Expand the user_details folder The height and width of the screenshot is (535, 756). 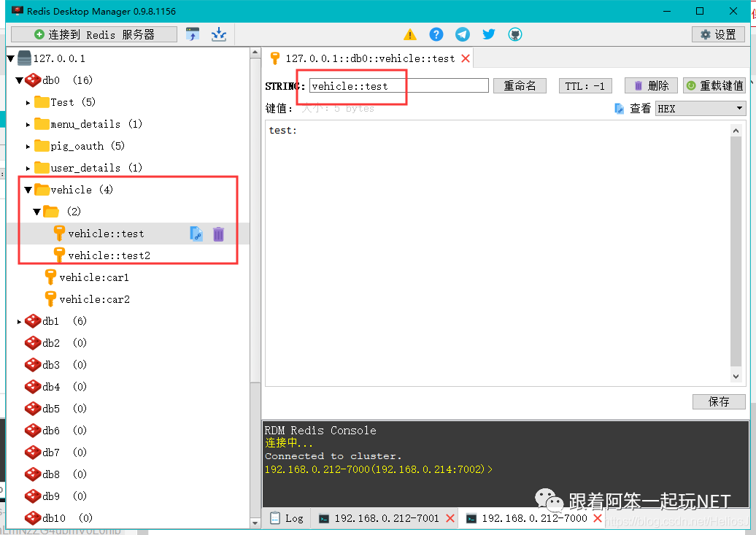pyautogui.click(x=28, y=169)
